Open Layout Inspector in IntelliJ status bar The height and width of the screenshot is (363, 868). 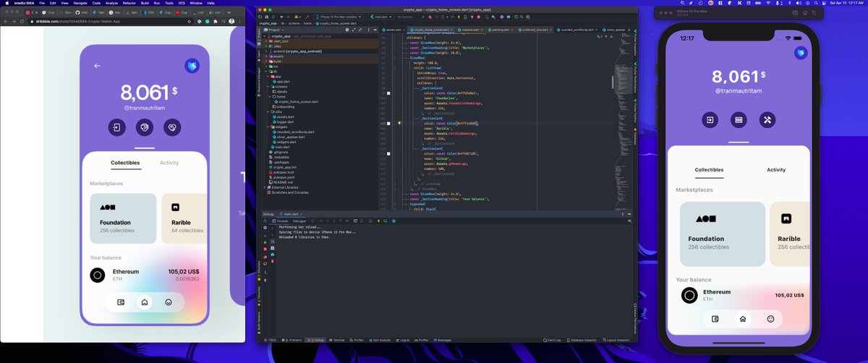coord(615,339)
